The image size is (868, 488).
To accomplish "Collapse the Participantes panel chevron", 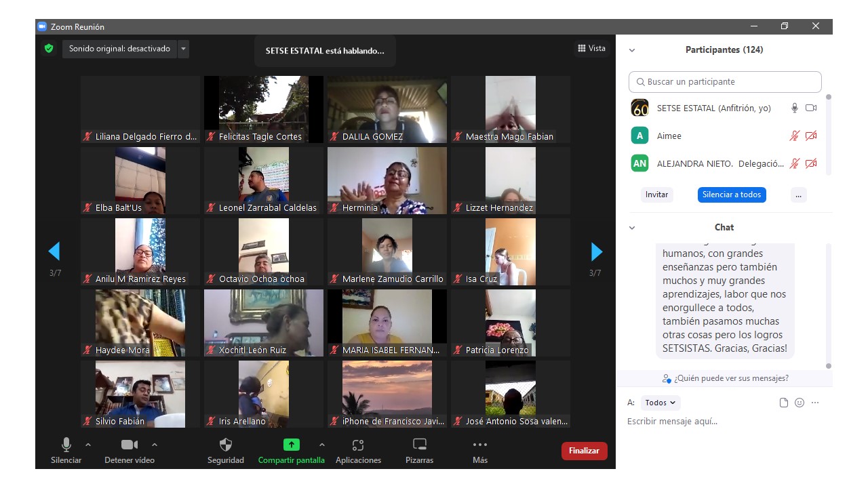I will pyautogui.click(x=632, y=50).
